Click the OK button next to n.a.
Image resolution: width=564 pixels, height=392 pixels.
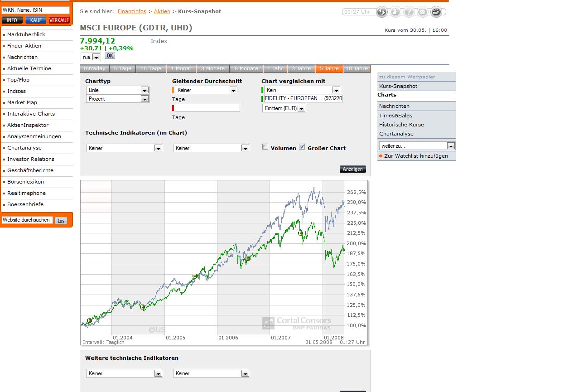110,56
